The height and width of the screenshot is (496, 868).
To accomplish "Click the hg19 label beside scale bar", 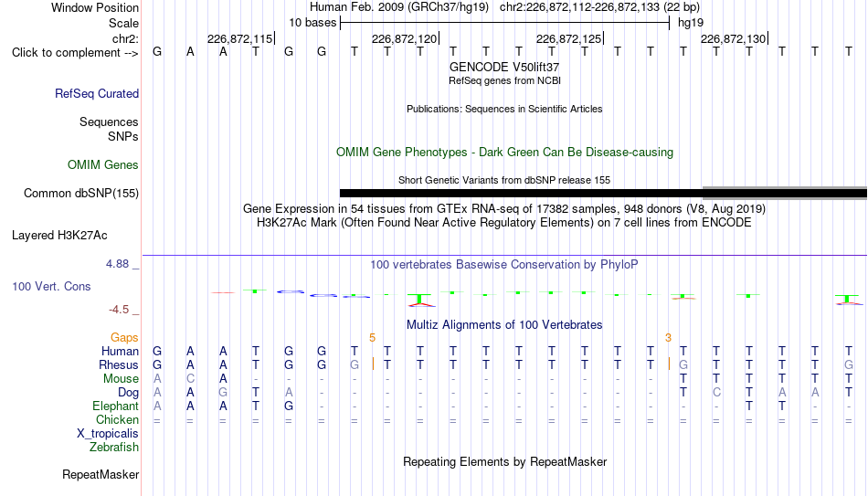I will pos(691,23).
